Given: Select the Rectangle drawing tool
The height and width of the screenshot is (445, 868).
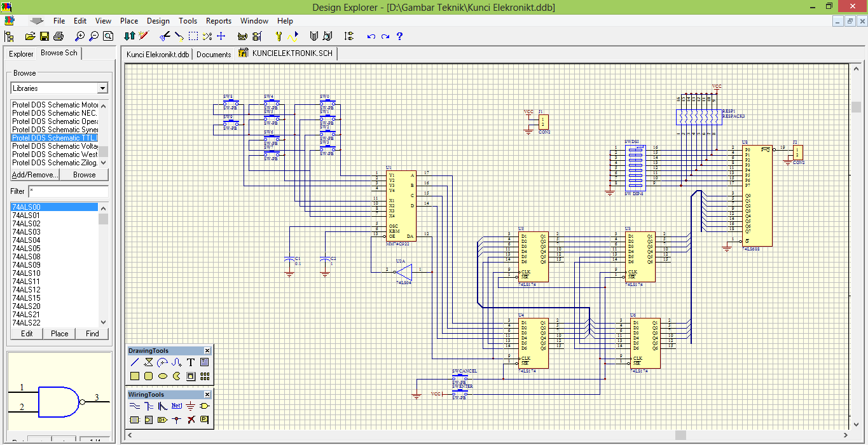Looking at the screenshot, I should [135, 376].
